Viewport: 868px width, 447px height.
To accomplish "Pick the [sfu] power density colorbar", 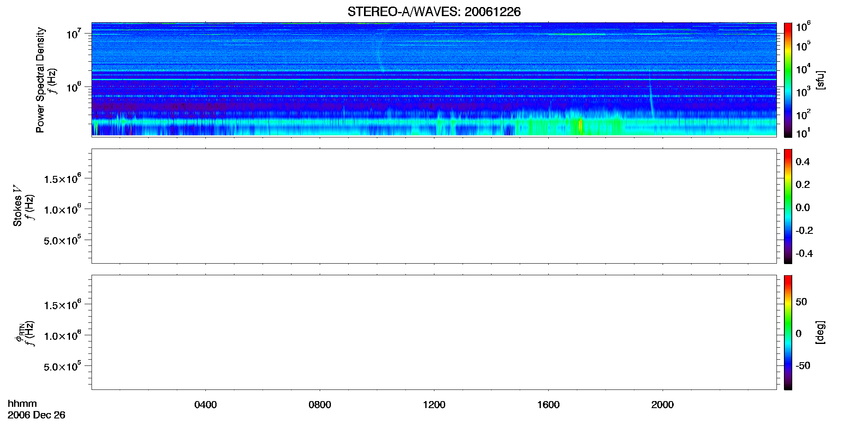I will pos(788,80).
